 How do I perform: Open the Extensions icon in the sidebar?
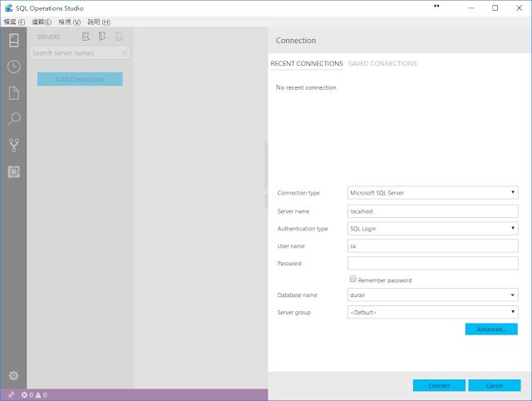13,172
